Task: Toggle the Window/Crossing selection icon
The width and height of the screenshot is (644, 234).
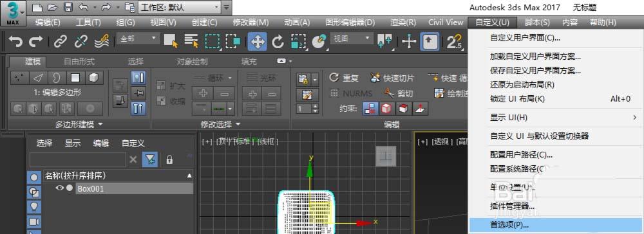Action: (233, 41)
